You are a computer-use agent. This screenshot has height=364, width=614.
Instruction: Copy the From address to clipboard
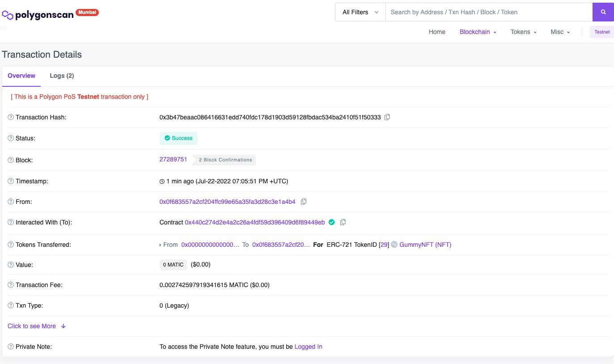point(303,202)
